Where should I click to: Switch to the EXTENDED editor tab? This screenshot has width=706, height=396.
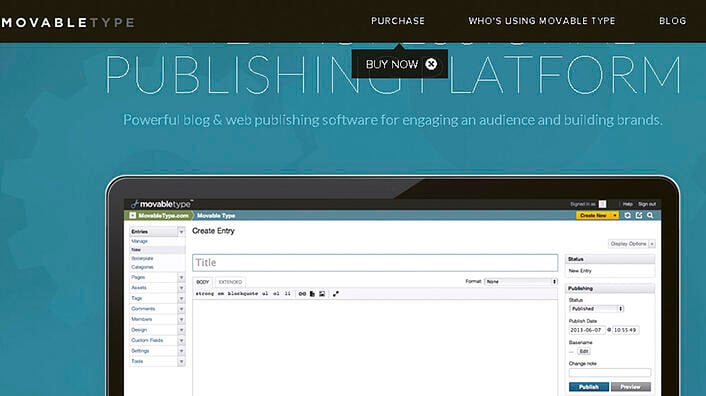[x=230, y=282]
